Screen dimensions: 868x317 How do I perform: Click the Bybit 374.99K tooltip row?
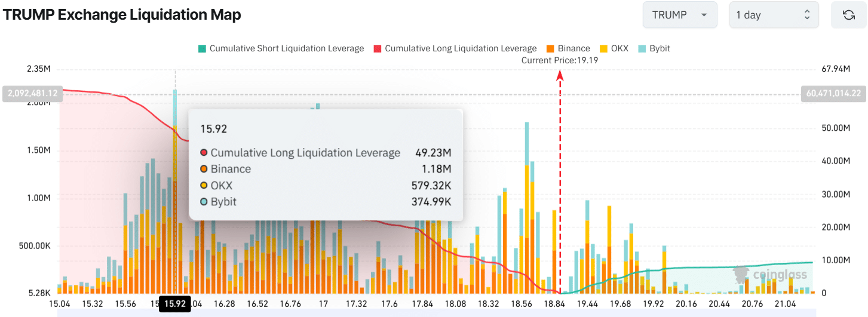[326, 202]
